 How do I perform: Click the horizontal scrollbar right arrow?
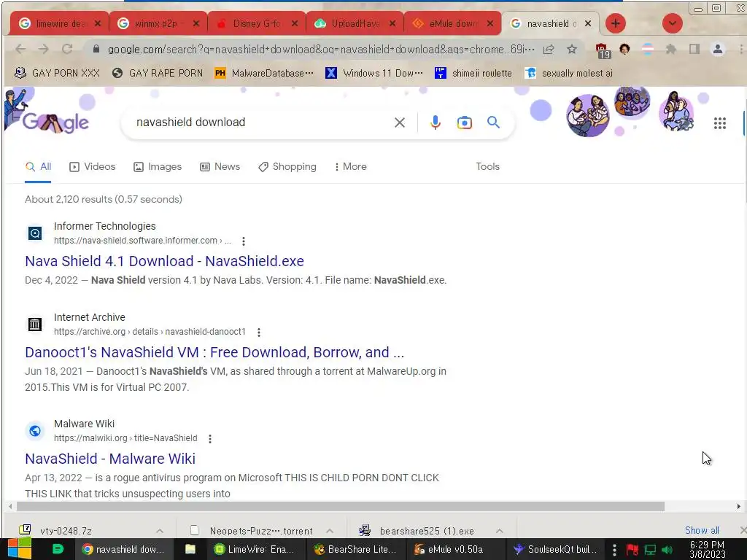(738, 506)
